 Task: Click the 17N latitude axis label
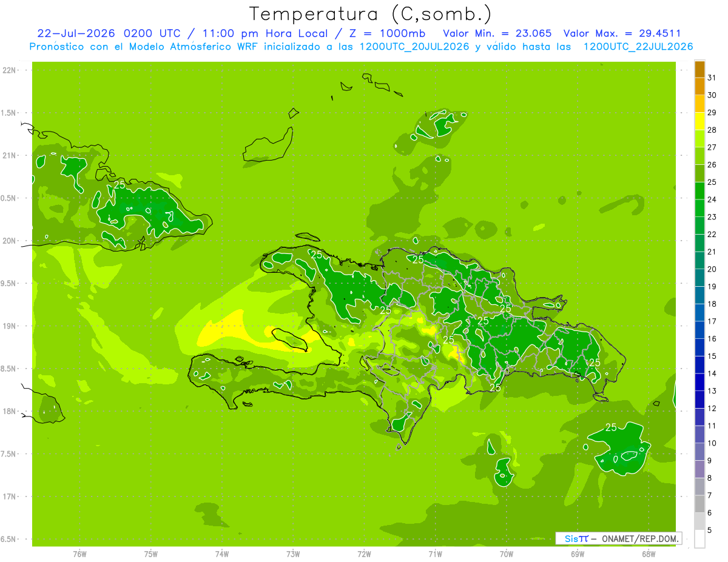9,497
